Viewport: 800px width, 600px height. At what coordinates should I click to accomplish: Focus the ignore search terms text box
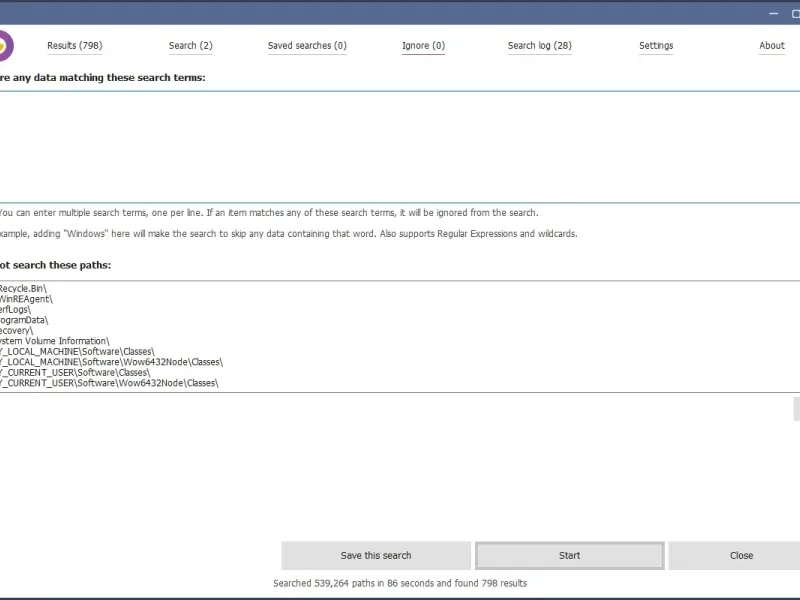tap(400, 147)
